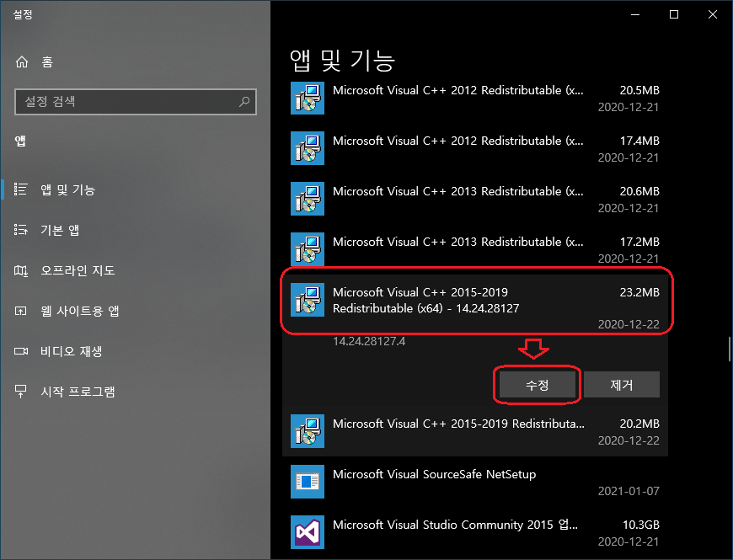Click the installer icon of 20.5MB Visual C++ 2012

coord(308,98)
